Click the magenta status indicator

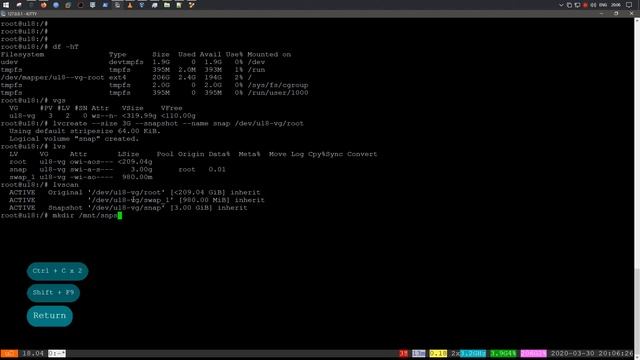click(533, 353)
